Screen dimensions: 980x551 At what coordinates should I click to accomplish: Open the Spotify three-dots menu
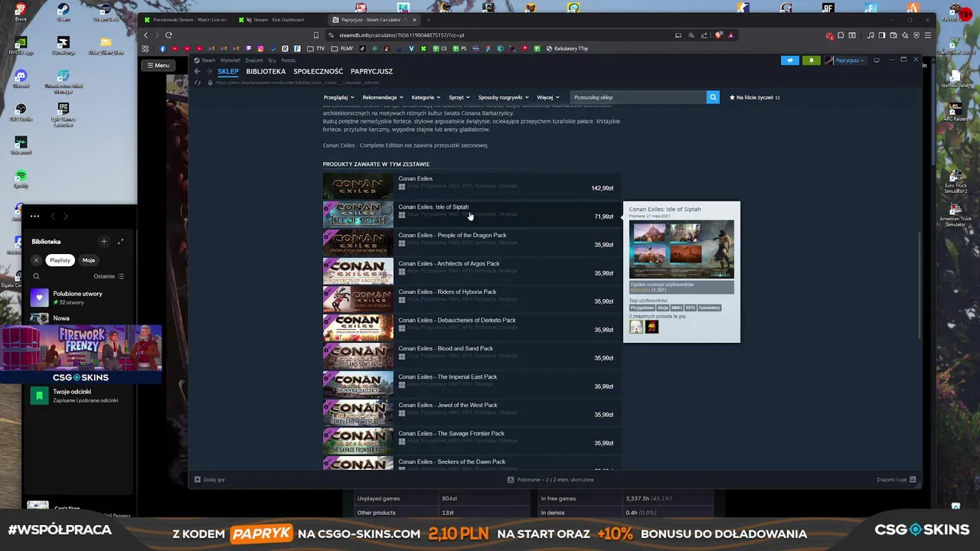click(34, 217)
